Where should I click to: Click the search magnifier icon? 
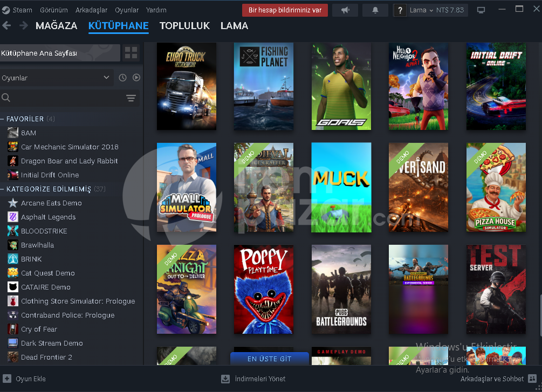tap(6, 98)
